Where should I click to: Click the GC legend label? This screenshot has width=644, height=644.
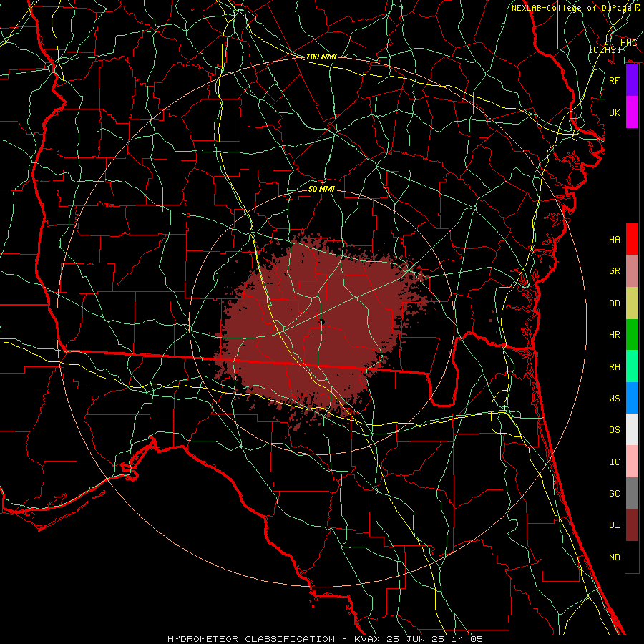(614, 494)
